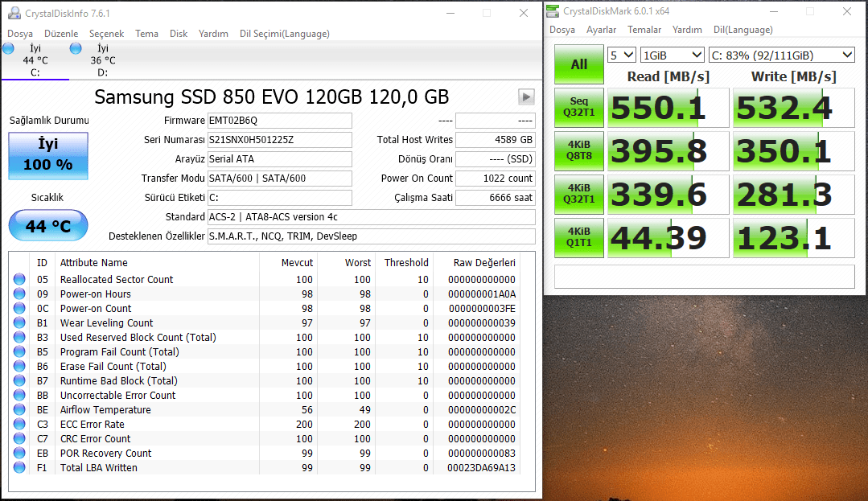This screenshot has height=501, width=868.
Task: Click status orb for Uncorrectable Error Count
Action: (19, 395)
